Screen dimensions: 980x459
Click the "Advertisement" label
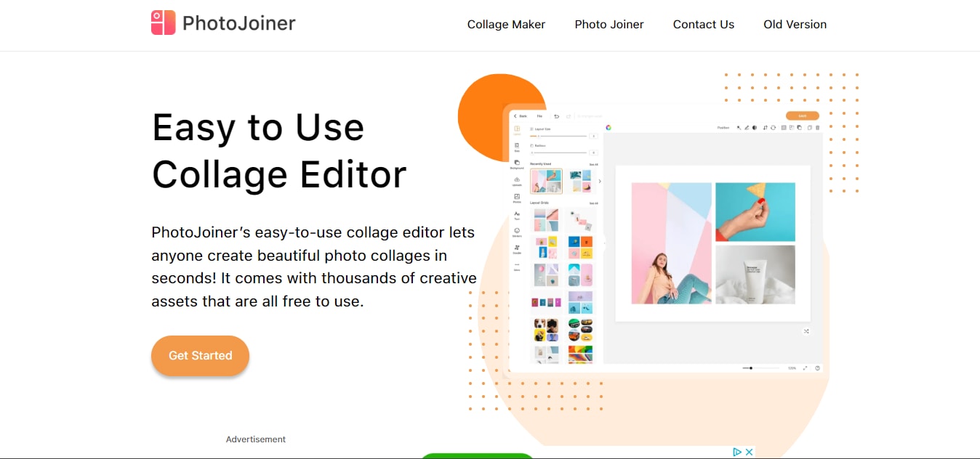click(256, 439)
